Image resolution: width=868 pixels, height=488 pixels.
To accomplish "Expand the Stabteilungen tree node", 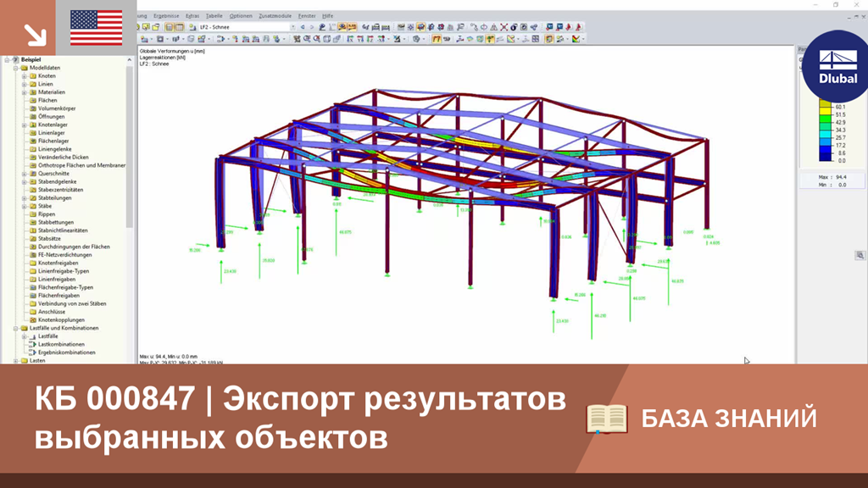I will coord(25,198).
